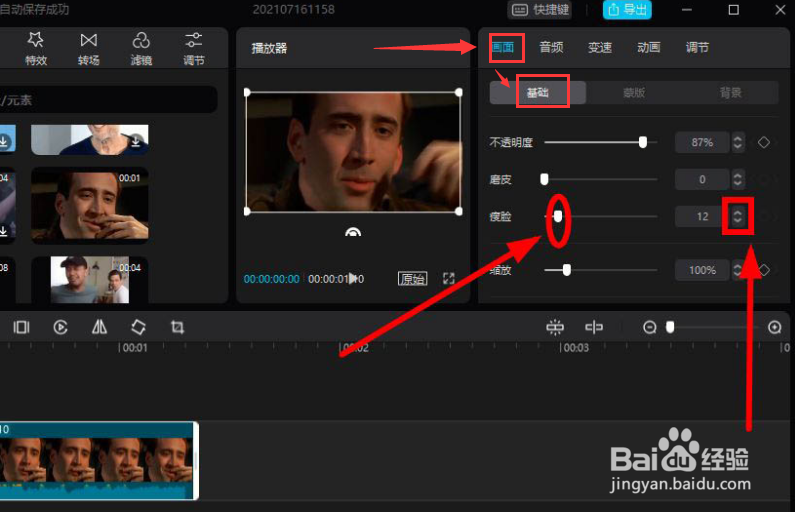Click the 磨皮 skin smoothing slider handle
The height and width of the screenshot is (512, 795).
click(545, 179)
